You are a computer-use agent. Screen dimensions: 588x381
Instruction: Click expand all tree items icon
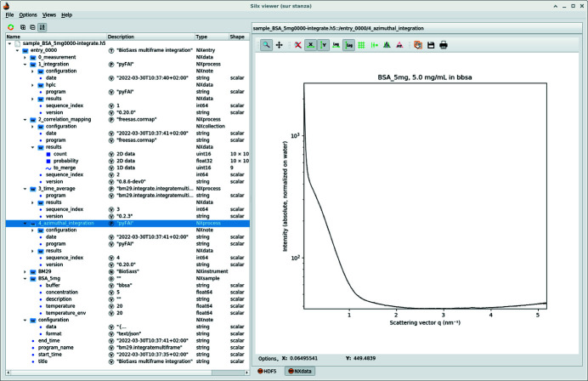[x=22, y=26]
